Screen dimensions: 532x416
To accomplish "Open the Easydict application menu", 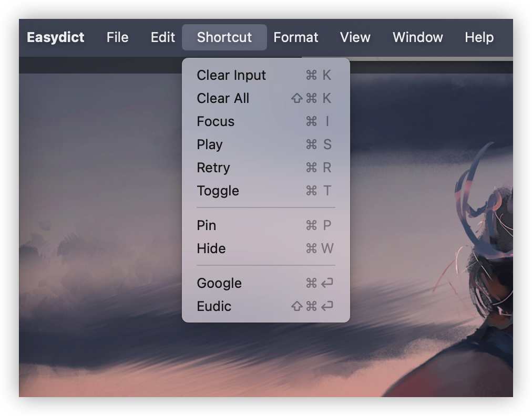I will click(55, 37).
